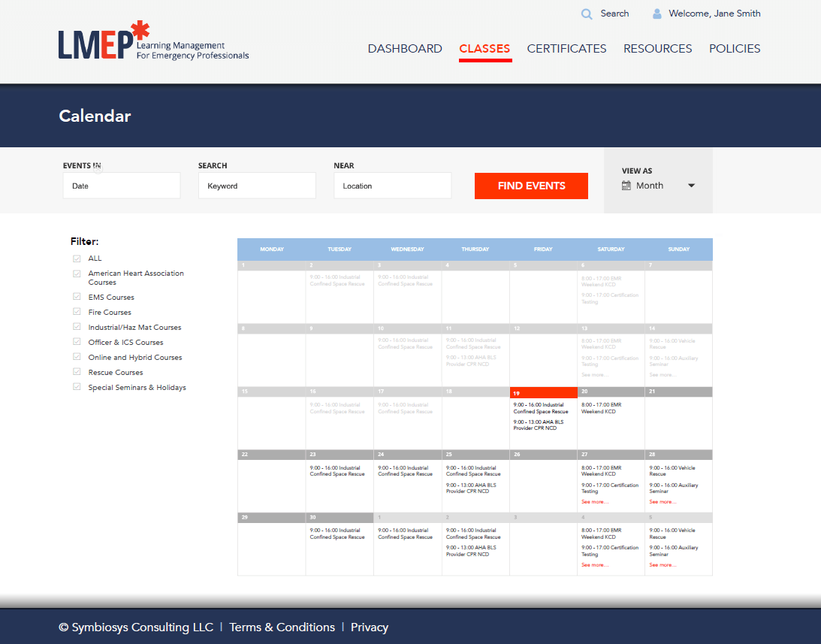Open EMR Weekend KCD on Saturday 20
Viewport: 821px width, 644px height.
click(x=601, y=408)
